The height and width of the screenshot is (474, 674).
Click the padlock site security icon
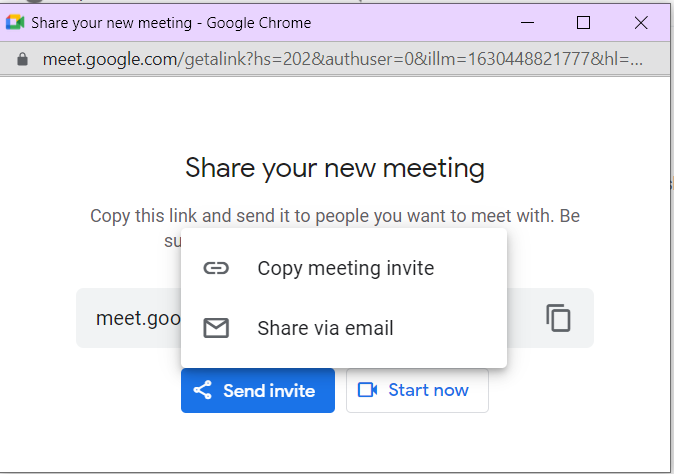point(23,59)
